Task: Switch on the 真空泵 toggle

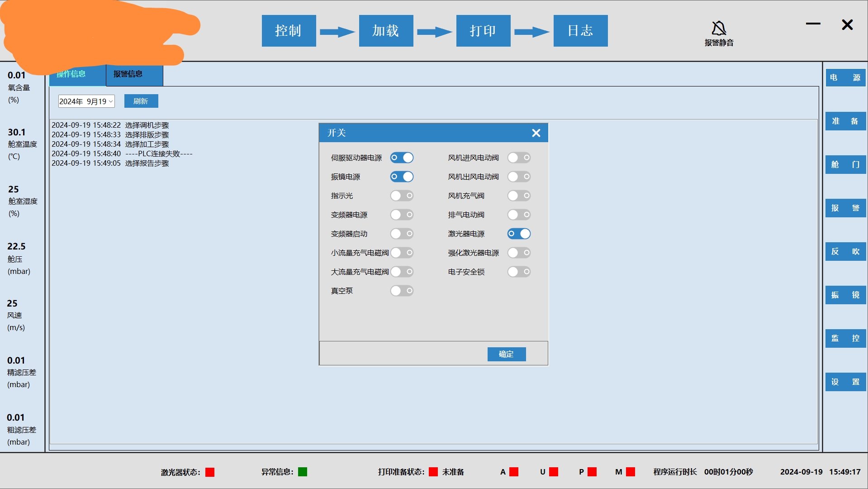Action: pos(402,291)
